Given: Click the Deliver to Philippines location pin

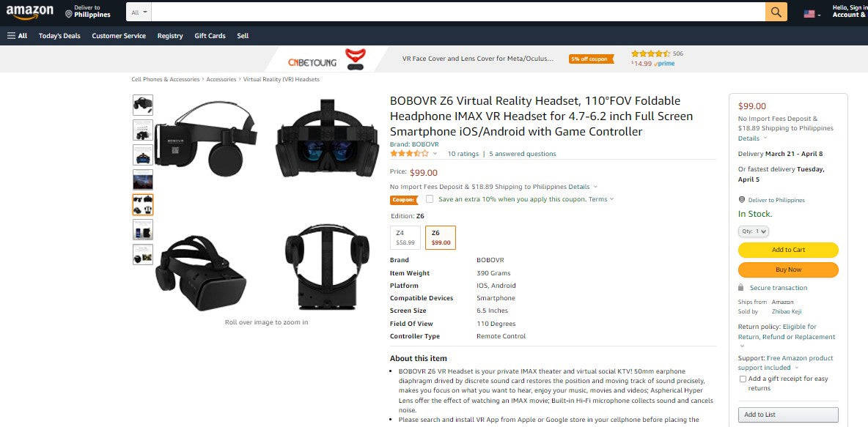Looking at the screenshot, I should click(x=69, y=13).
